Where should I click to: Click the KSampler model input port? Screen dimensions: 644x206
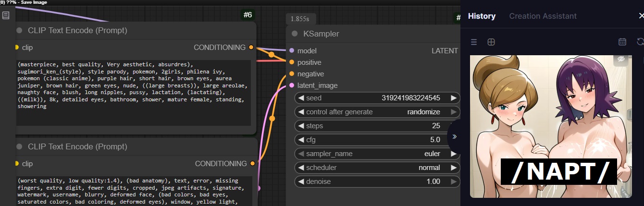tap(291, 50)
